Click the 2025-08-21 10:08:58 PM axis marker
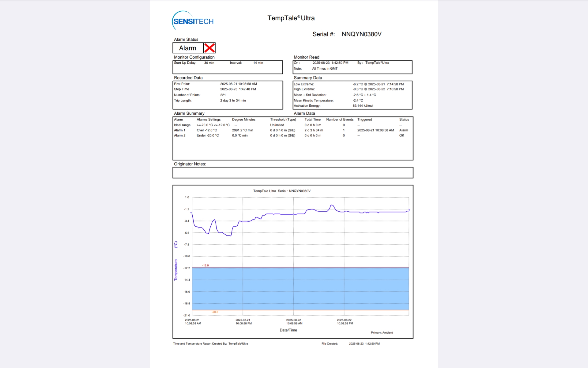The height and width of the screenshot is (368, 588). point(243,322)
